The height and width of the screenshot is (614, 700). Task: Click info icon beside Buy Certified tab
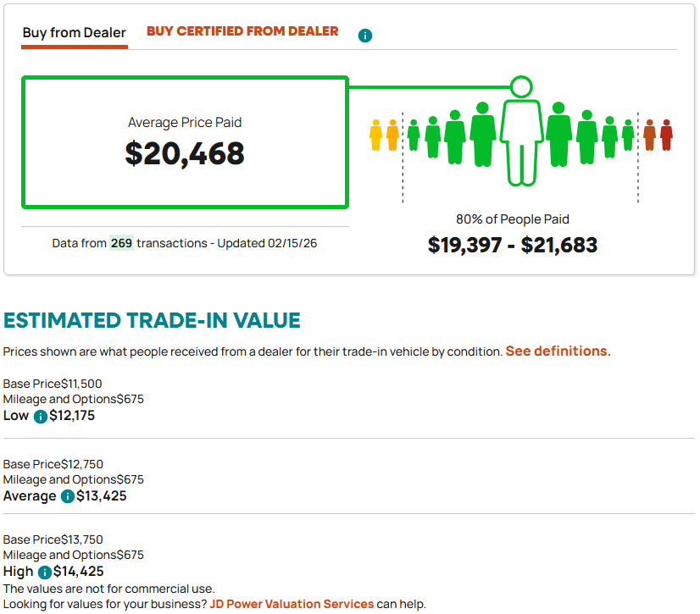coord(365,36)
